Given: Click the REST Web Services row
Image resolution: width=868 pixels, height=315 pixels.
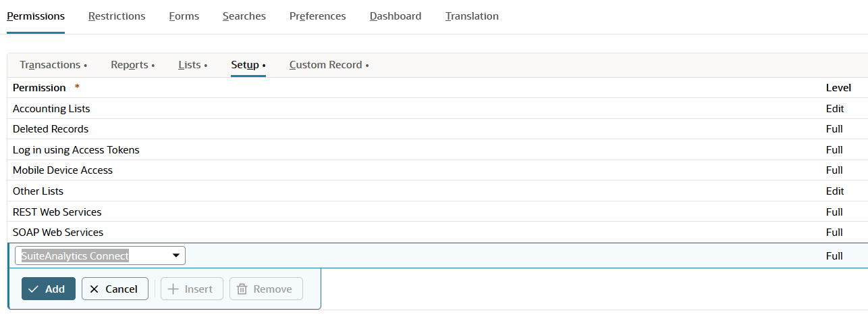Looking at the screenshot, I should point(57,212).
